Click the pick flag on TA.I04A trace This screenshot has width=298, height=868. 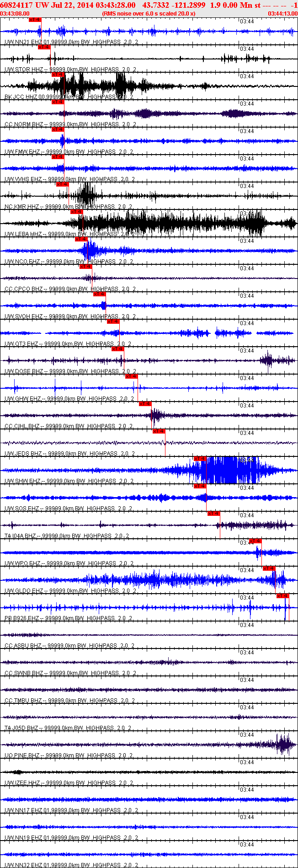[214, 514]
